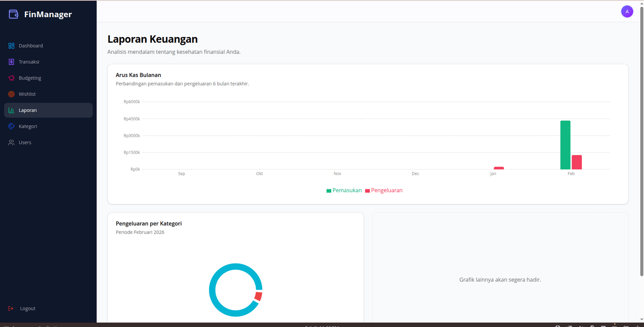This screenshot has height=327, width=644.
Task: Select the Users people icon
Action: point(11,142)
